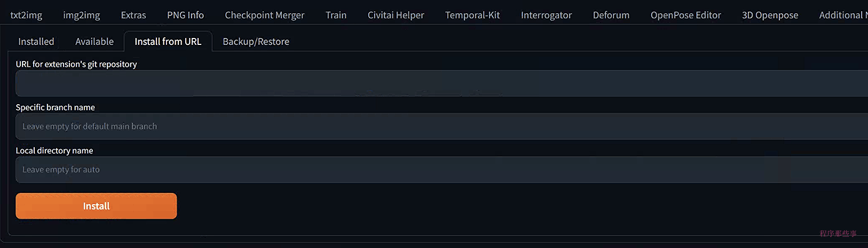868x248 pixels.
Task: Switch to the img2img tab
Action: (x=82, y=15)
